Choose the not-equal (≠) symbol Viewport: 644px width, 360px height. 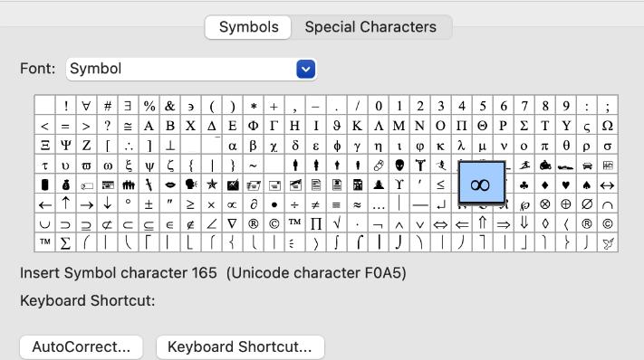[315, 204]
